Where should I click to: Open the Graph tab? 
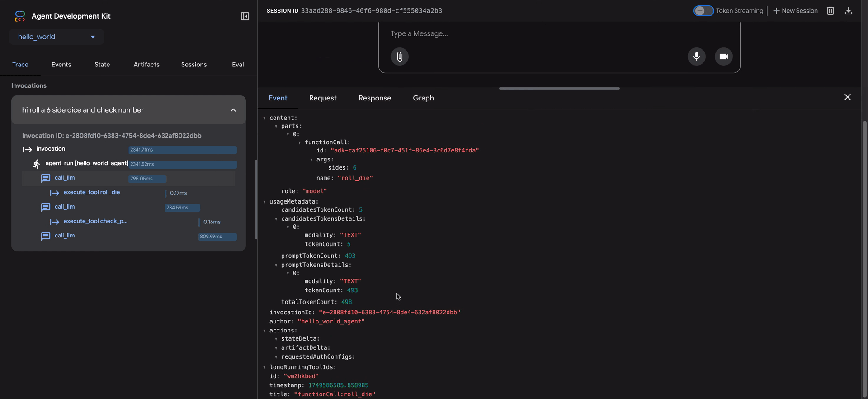click(423, 98)
